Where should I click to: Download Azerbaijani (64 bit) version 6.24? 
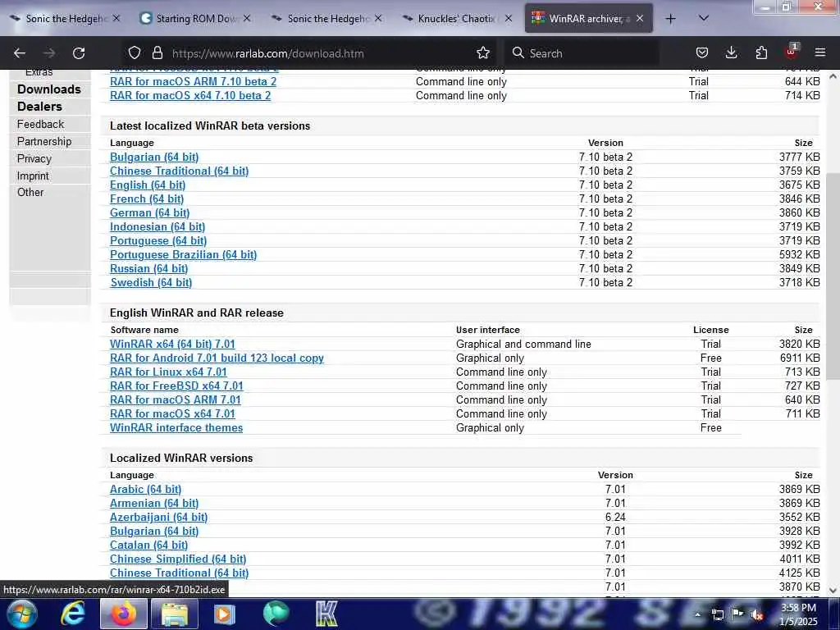[158, 517]
